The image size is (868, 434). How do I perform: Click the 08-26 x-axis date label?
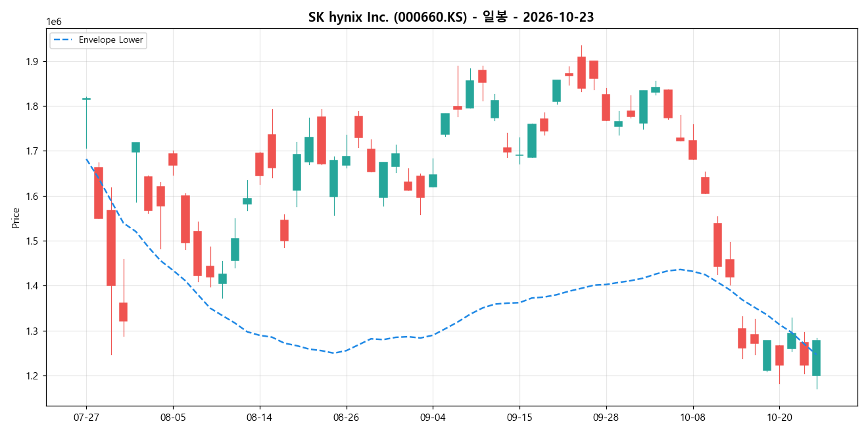pyautogui.click(x=347, y=417)
